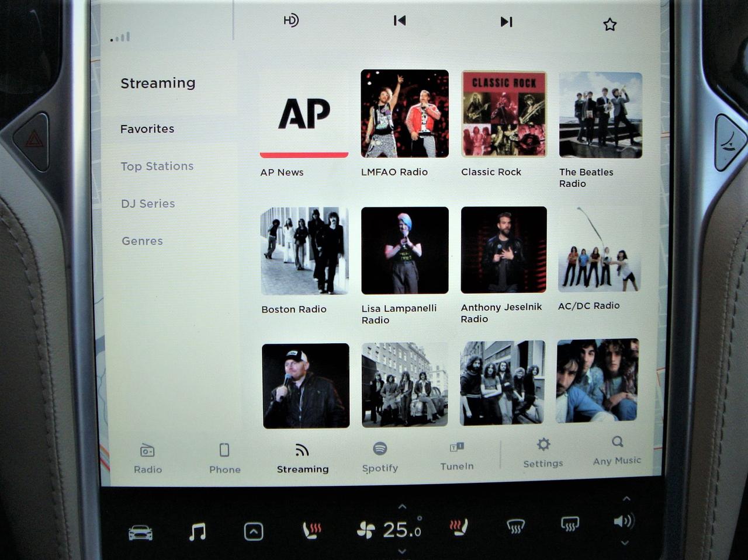The width and height of the screenshot is (748, 560).
Task: Open Genres category
Action: coord(142,241)
